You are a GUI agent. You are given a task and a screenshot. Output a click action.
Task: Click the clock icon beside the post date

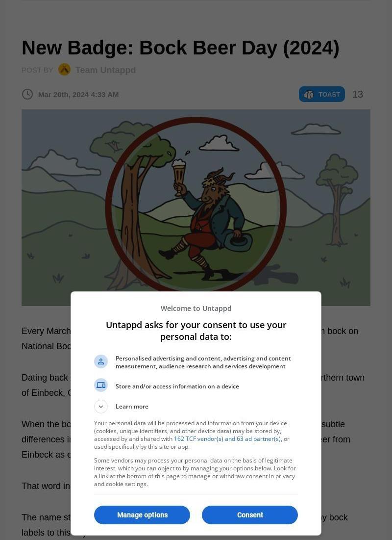pyautogui.click(x=27, y=94)
